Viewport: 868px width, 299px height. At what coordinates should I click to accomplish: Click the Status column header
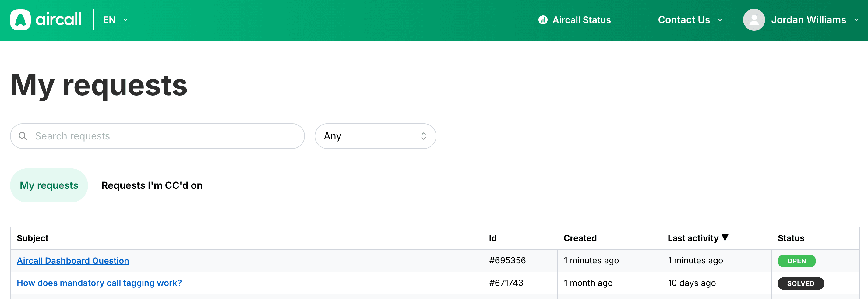(x=791, y=238)
